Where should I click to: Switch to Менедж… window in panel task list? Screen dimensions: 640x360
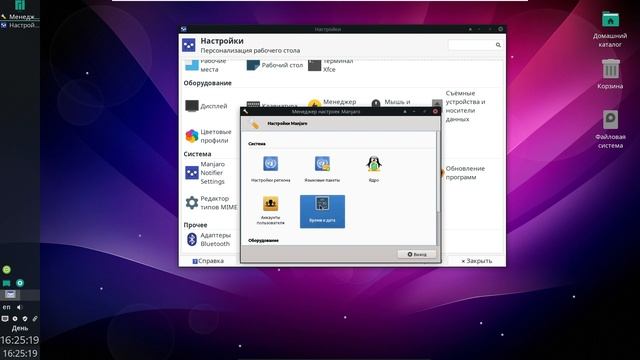coord(20,17)
